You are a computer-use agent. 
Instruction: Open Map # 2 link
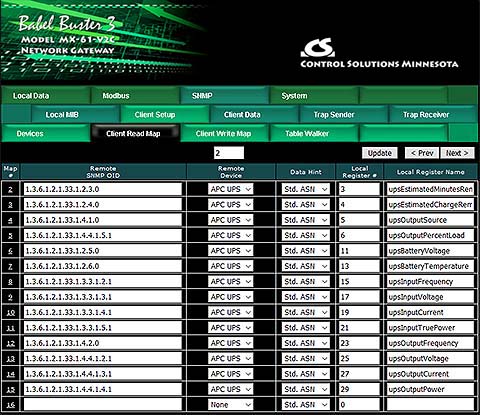pyautogui.click(x=10, y=189)
